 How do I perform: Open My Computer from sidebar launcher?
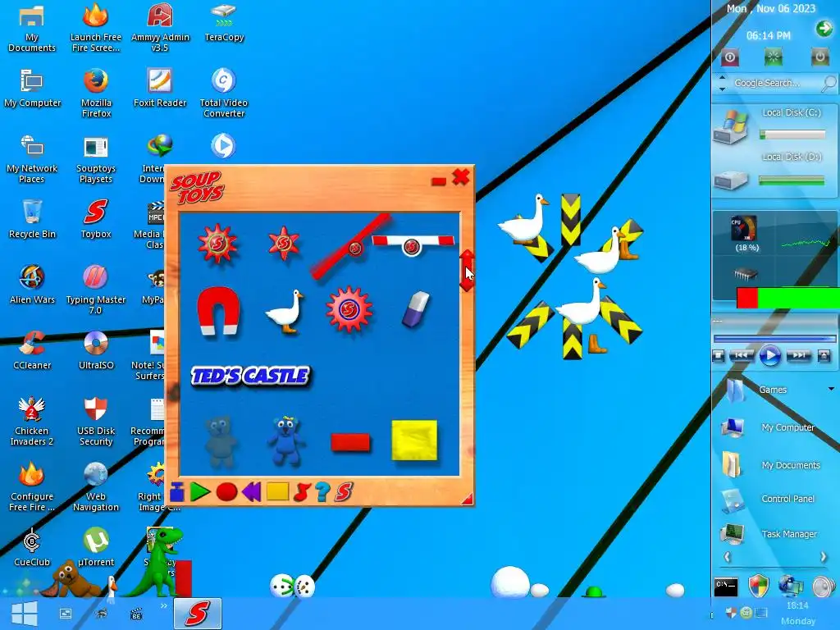[x=768, y=427]
